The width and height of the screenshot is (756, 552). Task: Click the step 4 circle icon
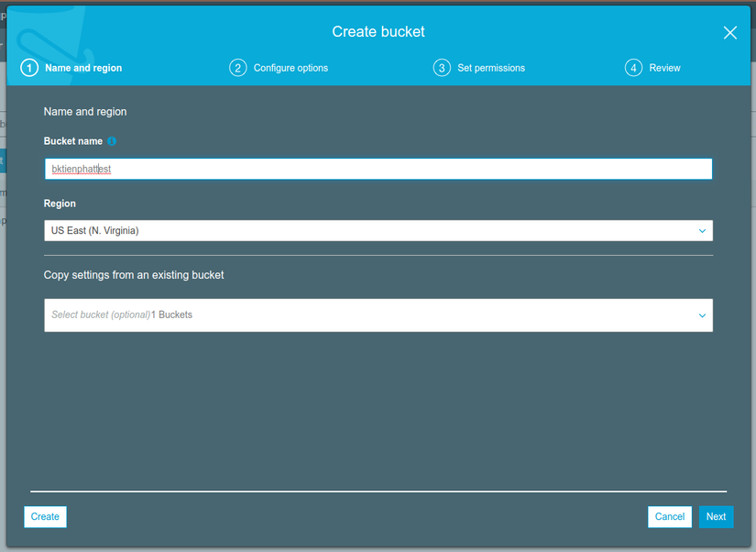click(633, 68)
